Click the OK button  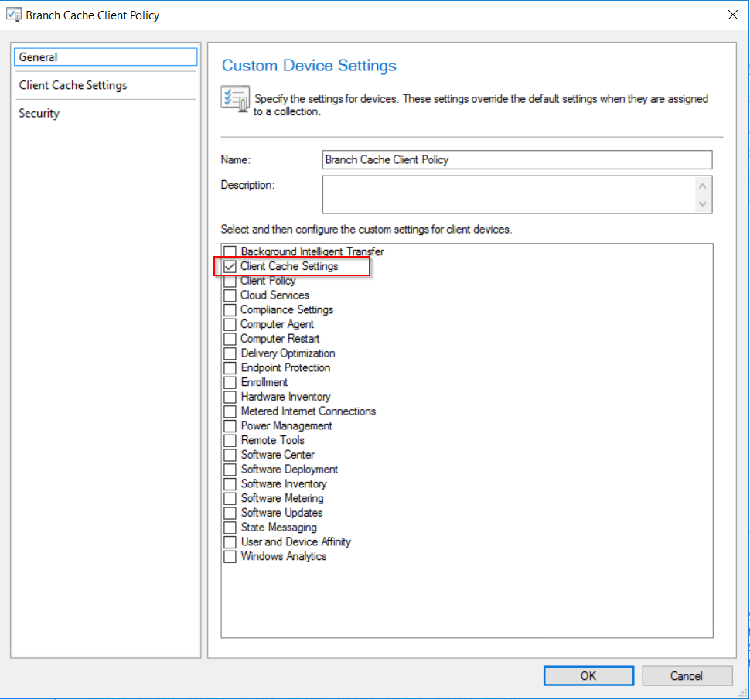pyautogui.click(x=588, y=675)
